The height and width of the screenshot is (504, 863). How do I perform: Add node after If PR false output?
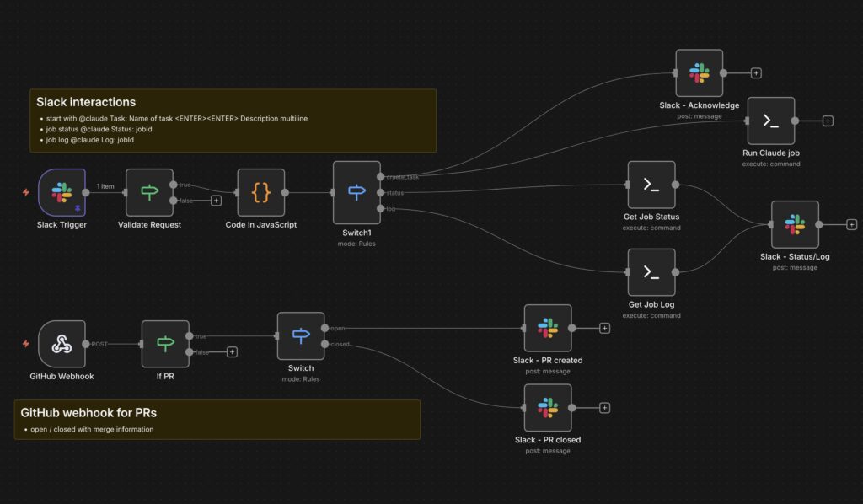coord(232,351)
